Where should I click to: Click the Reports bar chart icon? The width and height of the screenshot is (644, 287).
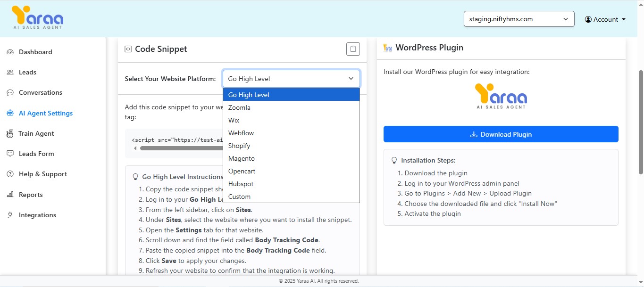click(x=10, y=195)
